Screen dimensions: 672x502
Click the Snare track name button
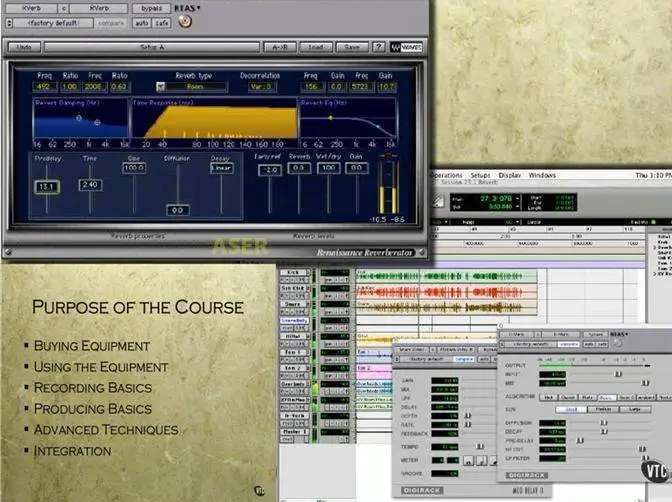(293, 304)
